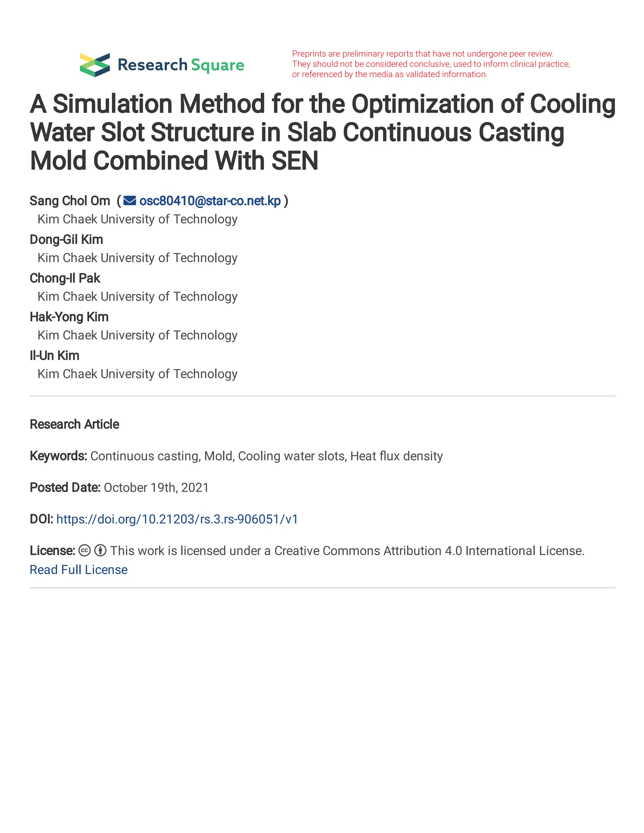Click the paper title heading
The image size is (644, 833).
(322, 132)
